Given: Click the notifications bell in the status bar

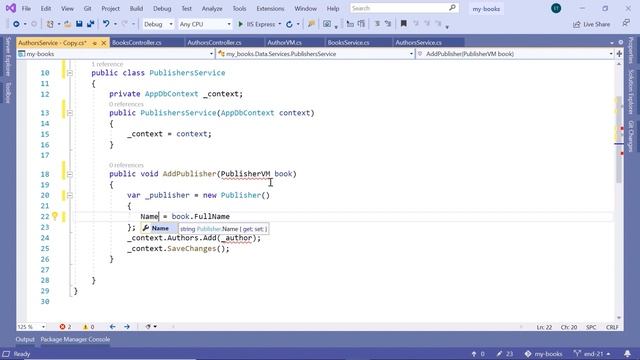Looking at the screenshot, I should coord(627,354).
